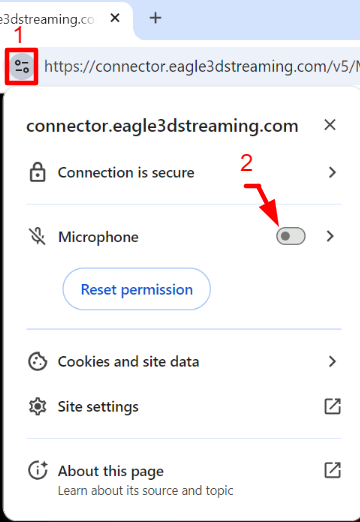Click the About this page info icon
This screenshot has width=360, height=522.
pos(38,470)
